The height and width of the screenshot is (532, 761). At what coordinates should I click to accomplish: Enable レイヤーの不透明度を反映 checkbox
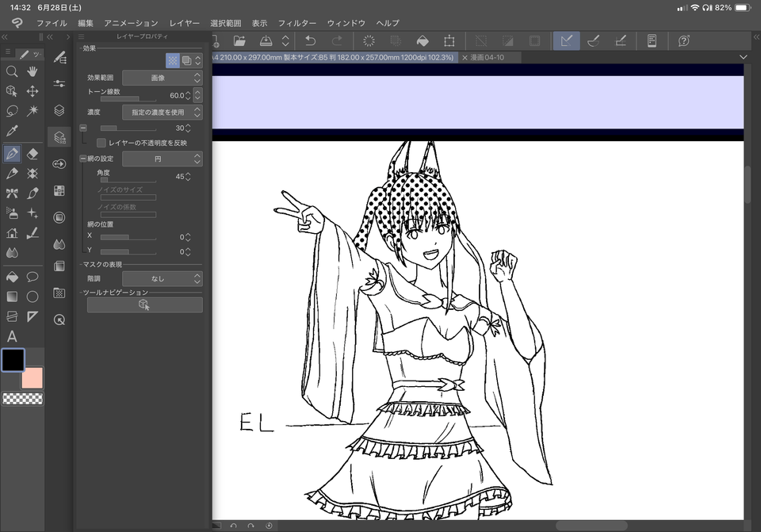click(101, 143)
